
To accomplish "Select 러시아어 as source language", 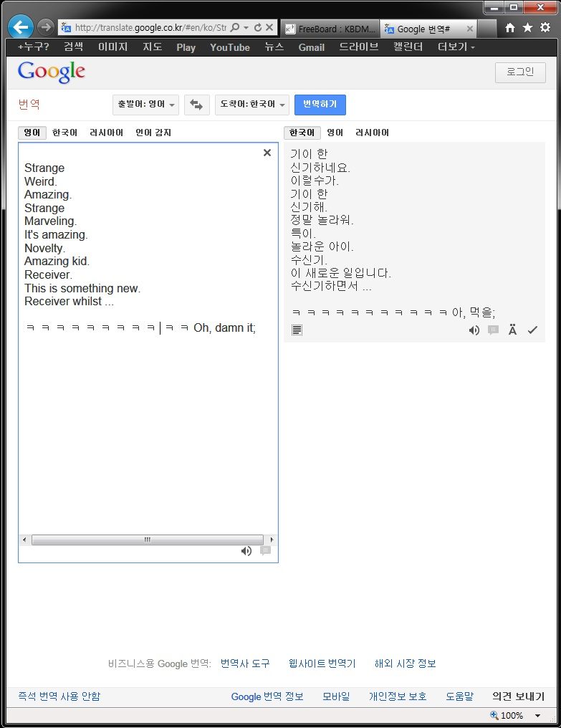I will pos(106,133).
